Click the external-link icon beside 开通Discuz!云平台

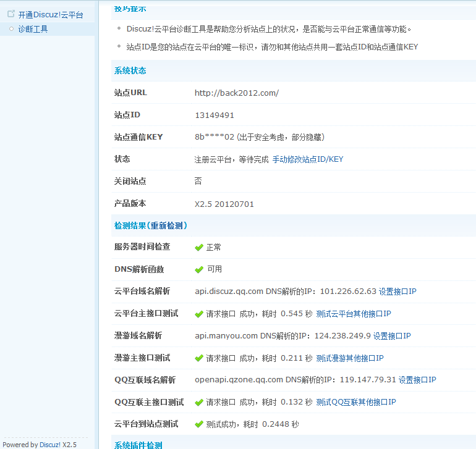coord(11,14)
